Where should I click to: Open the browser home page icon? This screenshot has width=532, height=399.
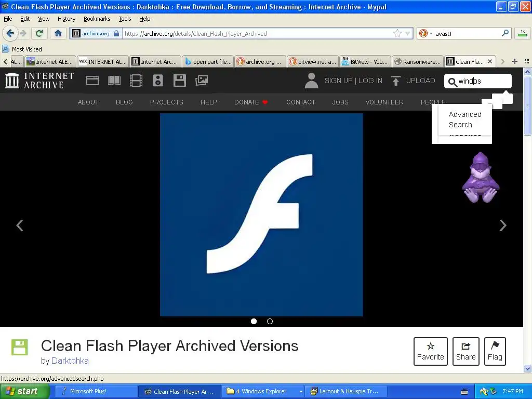pyautogui.click(x=58, y=33)
